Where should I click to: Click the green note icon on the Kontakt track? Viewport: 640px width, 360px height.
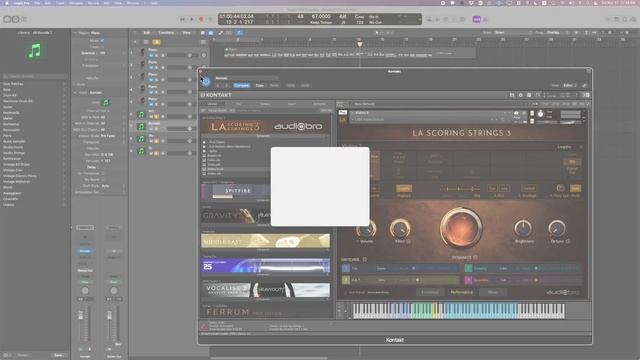pos(142,127)
